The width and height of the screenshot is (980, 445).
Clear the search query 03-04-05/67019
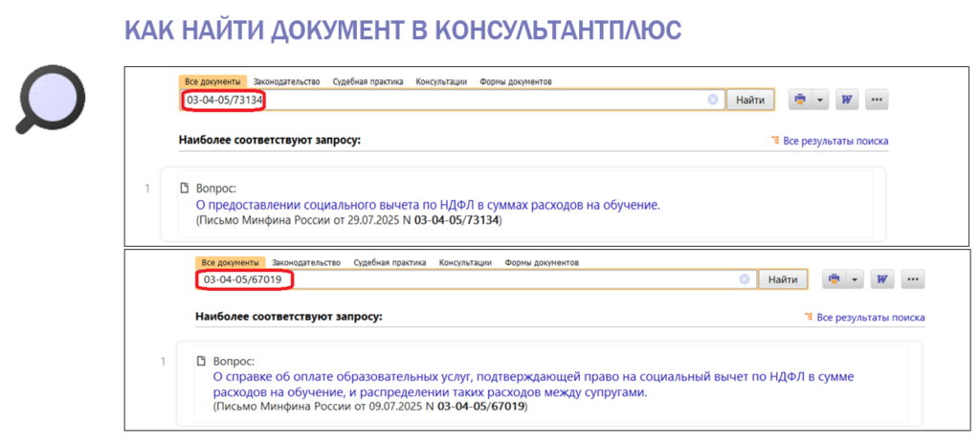(x=745, y=279)
